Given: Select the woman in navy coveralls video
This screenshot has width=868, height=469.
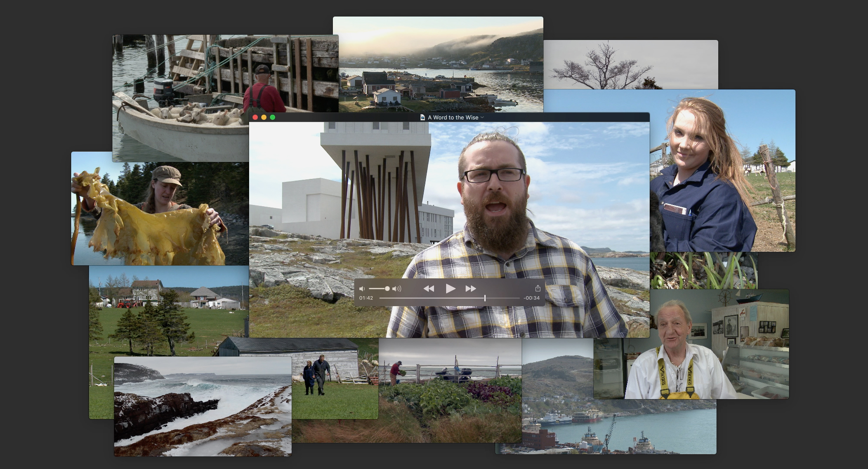Looking at the screenshot, I should point(723,171).
